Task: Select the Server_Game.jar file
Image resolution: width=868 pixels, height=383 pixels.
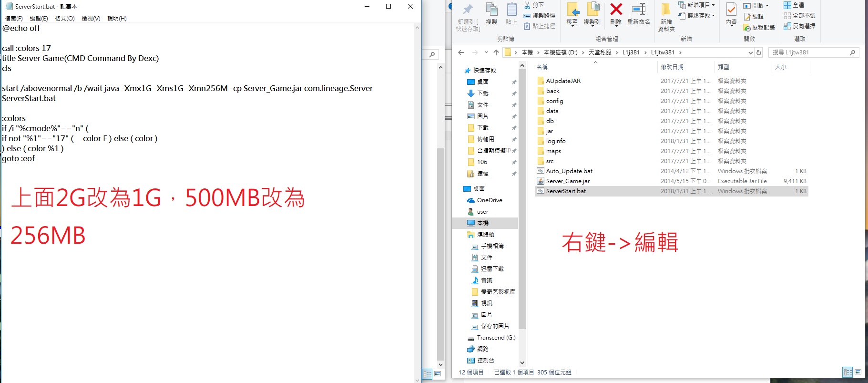Action: [568, 181]
